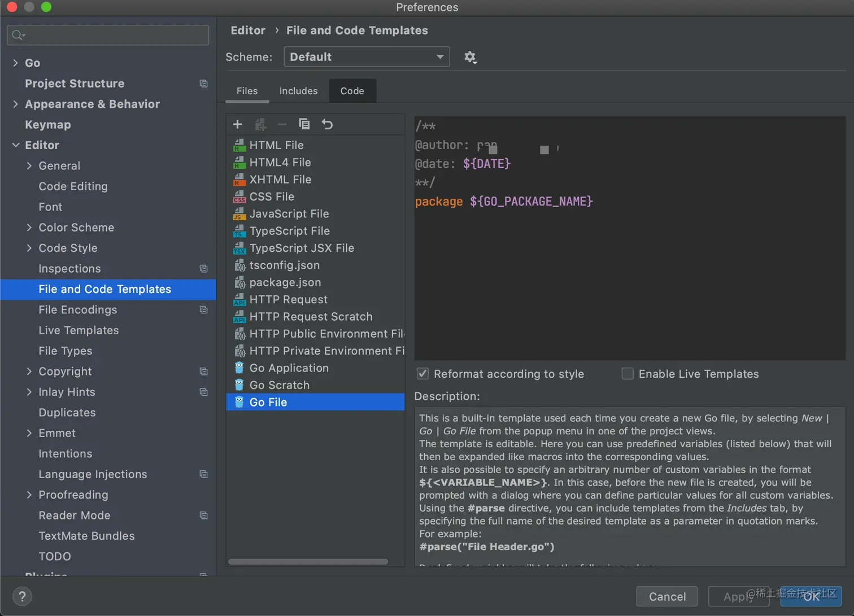Expand the Code Style node
This screenshot has height=616, width=854.
click(x=29, y=248)
